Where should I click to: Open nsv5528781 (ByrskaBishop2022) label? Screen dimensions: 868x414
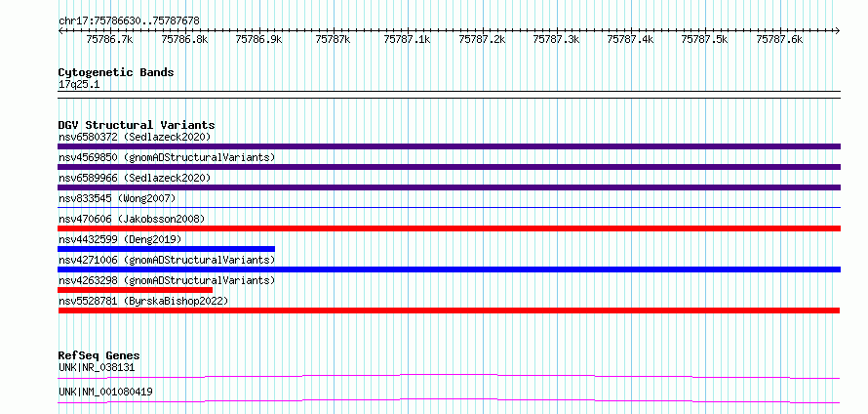143,301
